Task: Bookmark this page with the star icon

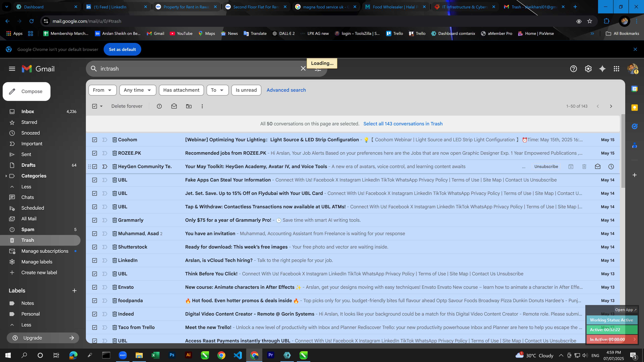Action: pos(590,21)
